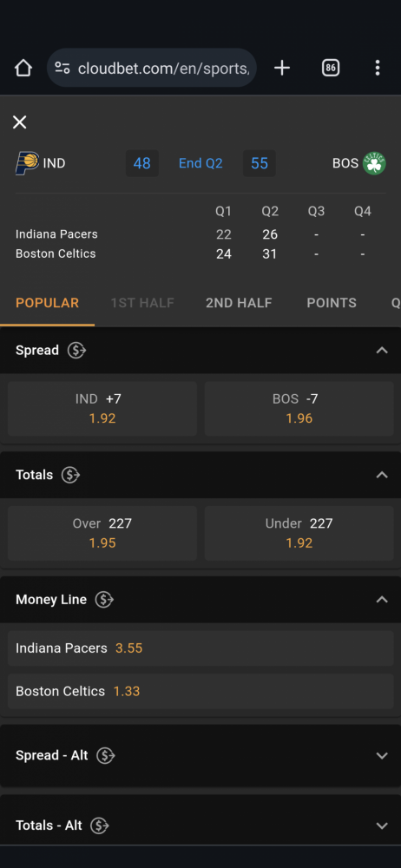
Task: Select IND +7 spread at 1.92
Action: coord(102,409)
